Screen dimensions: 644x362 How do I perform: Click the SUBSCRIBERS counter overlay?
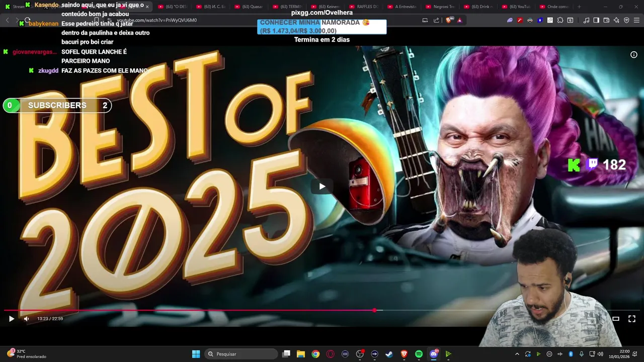57,105
